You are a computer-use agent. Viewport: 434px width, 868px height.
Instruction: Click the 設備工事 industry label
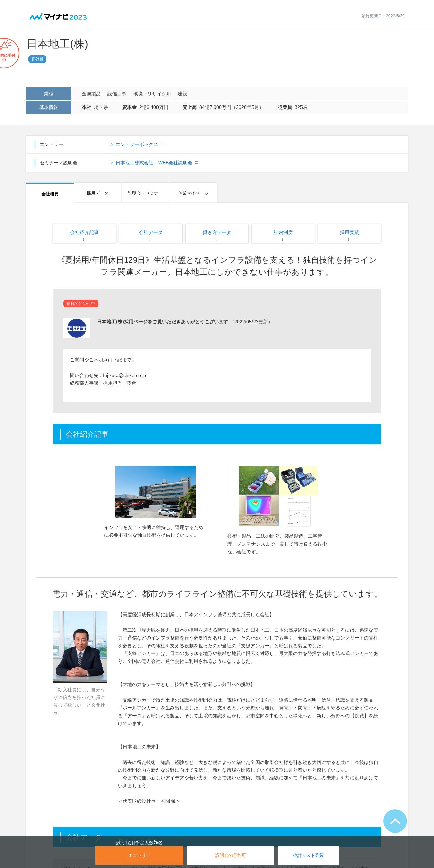click(x=117, y=94)
